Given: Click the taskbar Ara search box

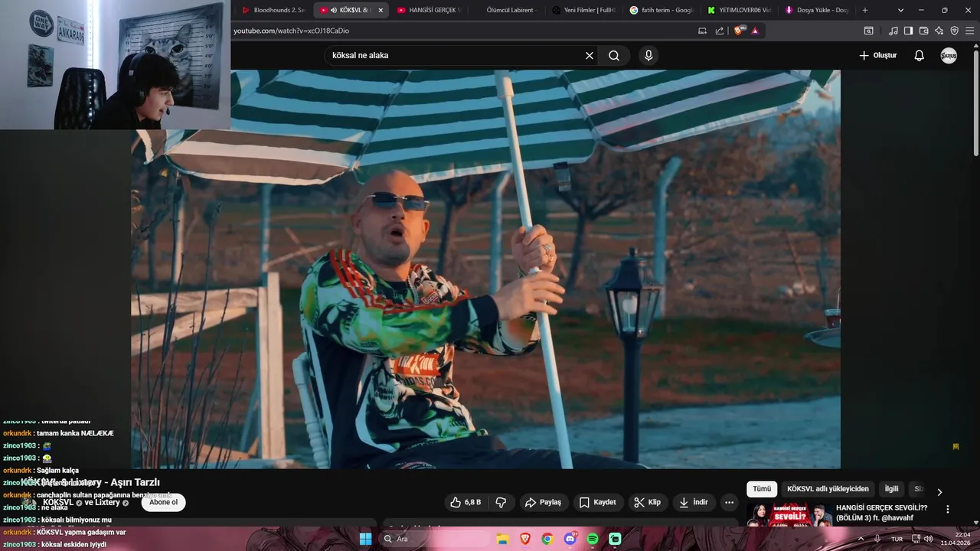Looking at the screenshot, I should click(x=433, y=539).
